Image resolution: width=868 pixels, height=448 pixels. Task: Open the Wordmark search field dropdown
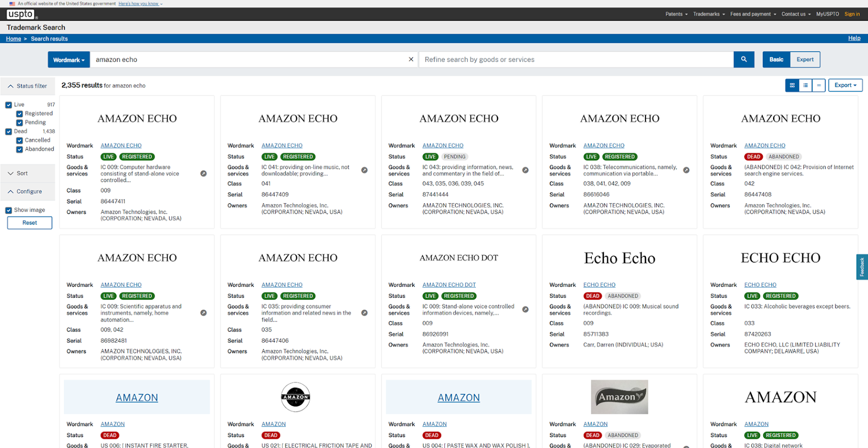pos(69,60)
